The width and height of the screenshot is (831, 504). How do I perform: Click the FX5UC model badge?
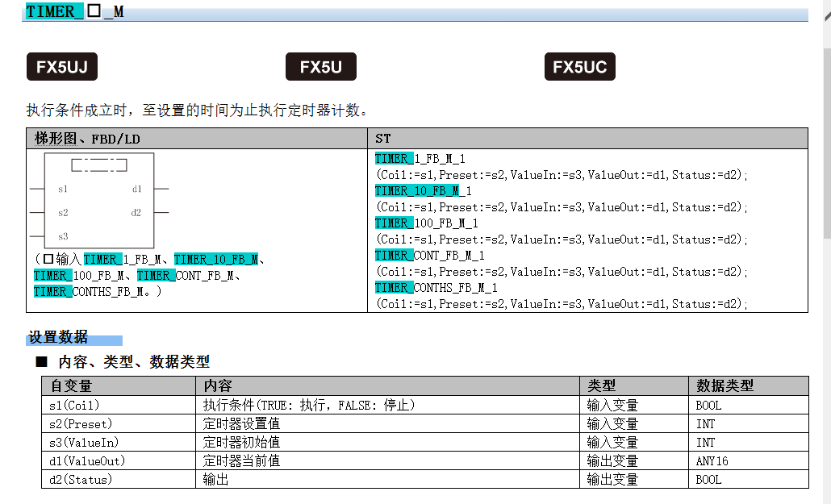coord(579,67)
